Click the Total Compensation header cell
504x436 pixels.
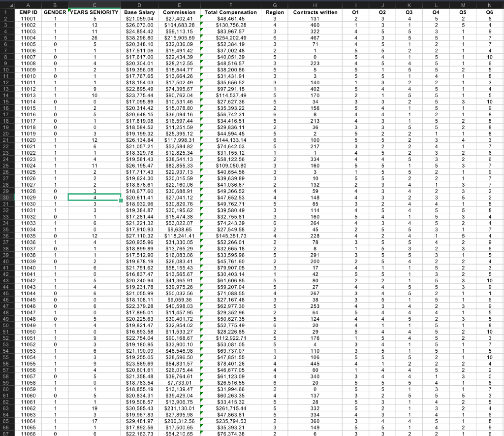tap(231, 12)
